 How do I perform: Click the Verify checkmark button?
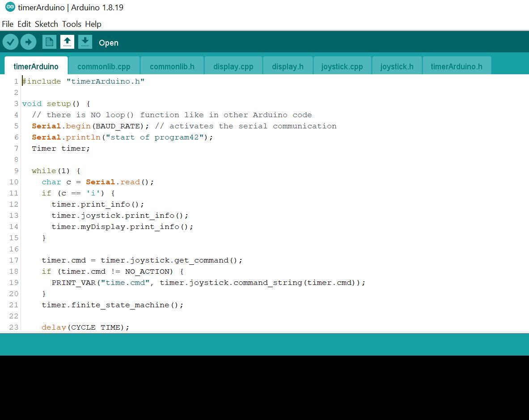[x=10, y=42]
